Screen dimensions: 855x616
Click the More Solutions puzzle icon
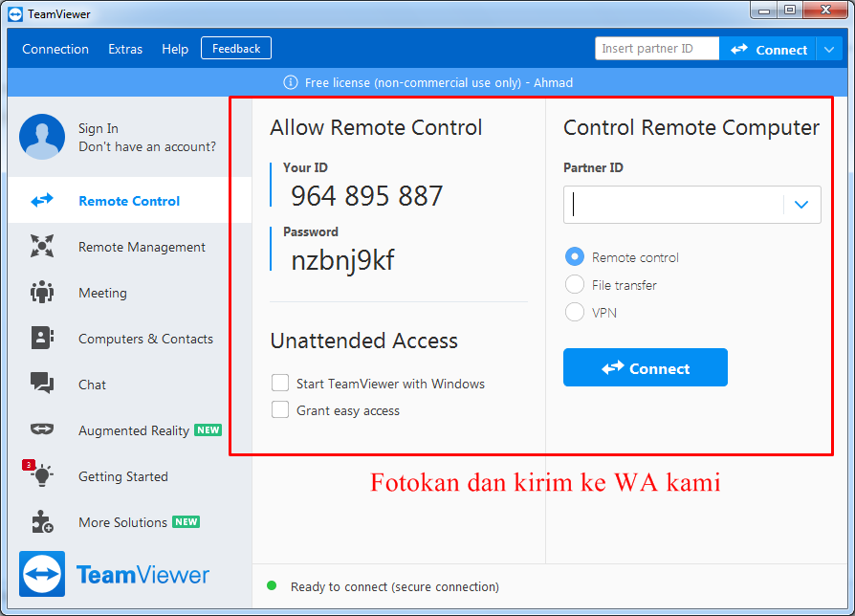click(42, 521)
